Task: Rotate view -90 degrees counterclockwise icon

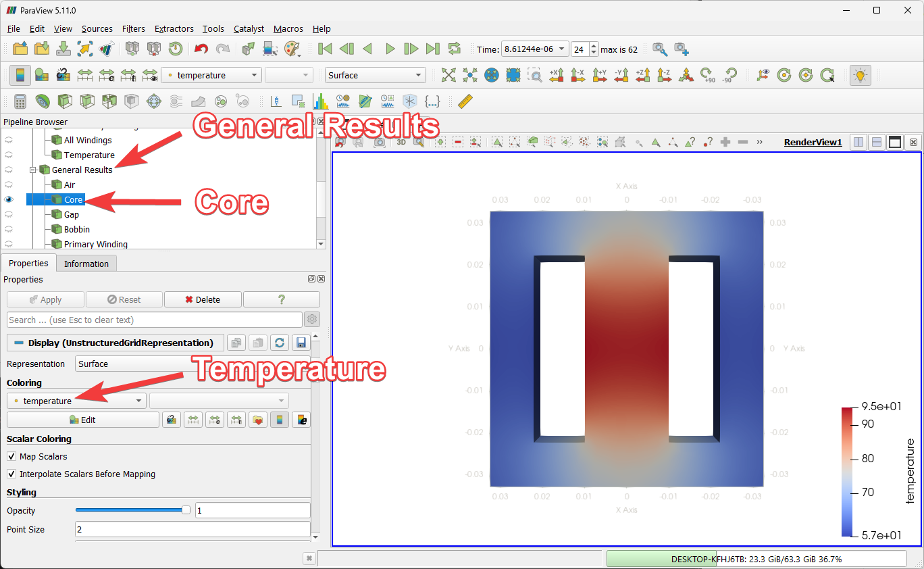Action: (x=729, y=75)
